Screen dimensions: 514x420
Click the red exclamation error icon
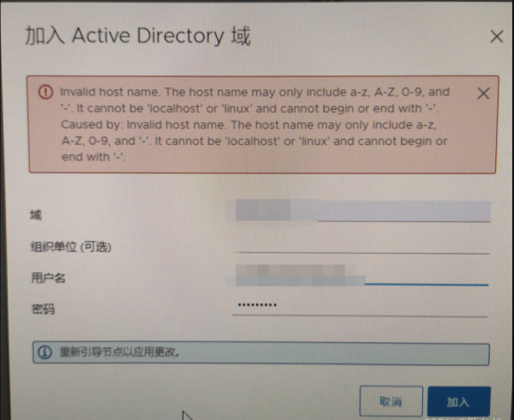coord(45,92)
